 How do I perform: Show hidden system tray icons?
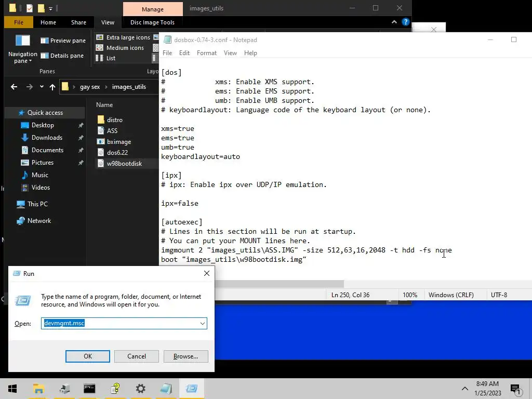pos(465,389)
